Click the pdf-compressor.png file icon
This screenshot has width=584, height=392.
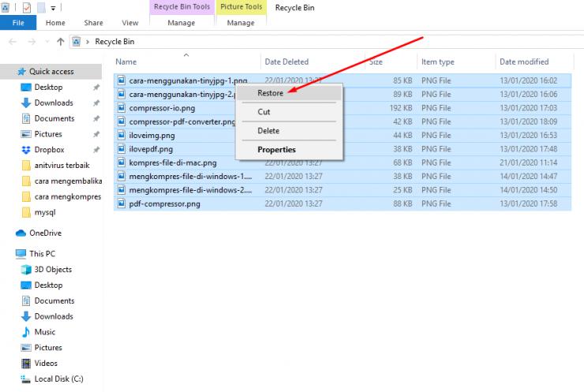pos(122,203)
